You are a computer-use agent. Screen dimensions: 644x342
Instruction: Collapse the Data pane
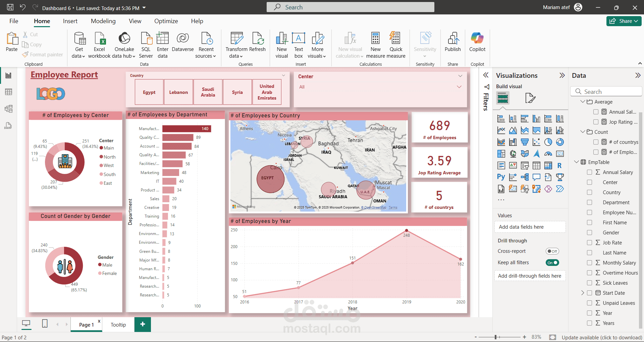[x=638, y=75]
